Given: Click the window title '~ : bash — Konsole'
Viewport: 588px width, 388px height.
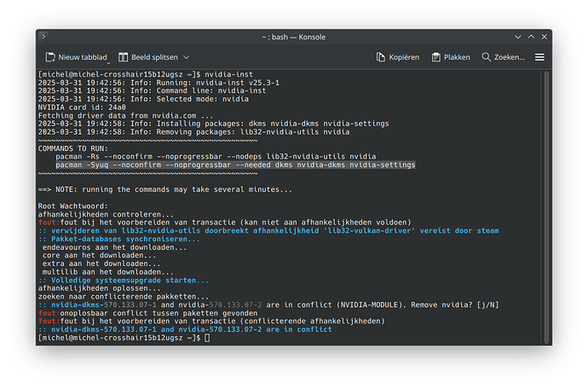Looking at the screenshot, I should pyautogui.click(x=294, y=38).
